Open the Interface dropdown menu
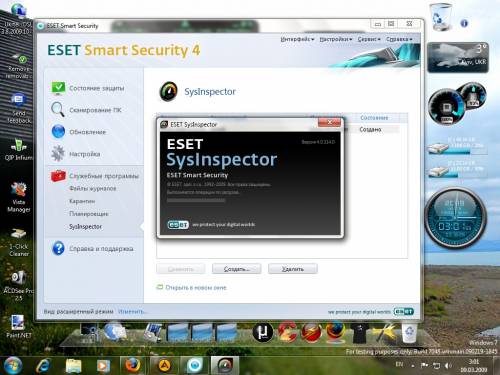This screenshot has width=500, height=375. pos(297,39)
